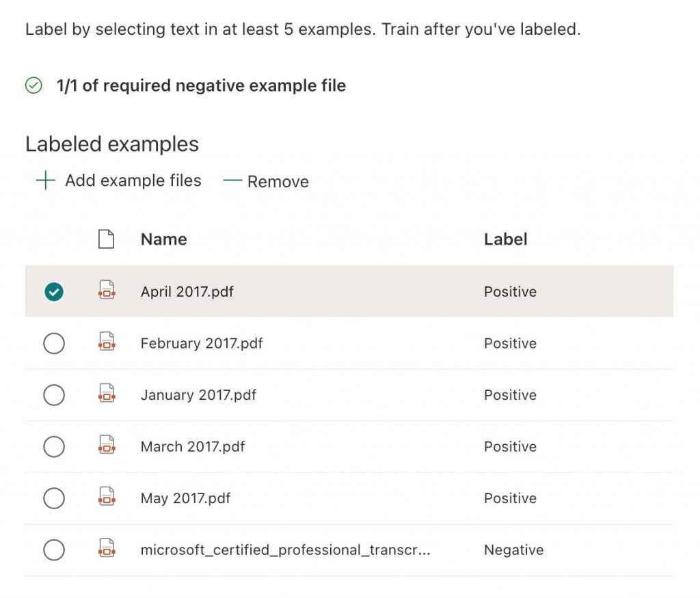700x598 pixels.
Task: Click the PDF icon beside March 2017.pdf
Action: (x=107, y=446)
